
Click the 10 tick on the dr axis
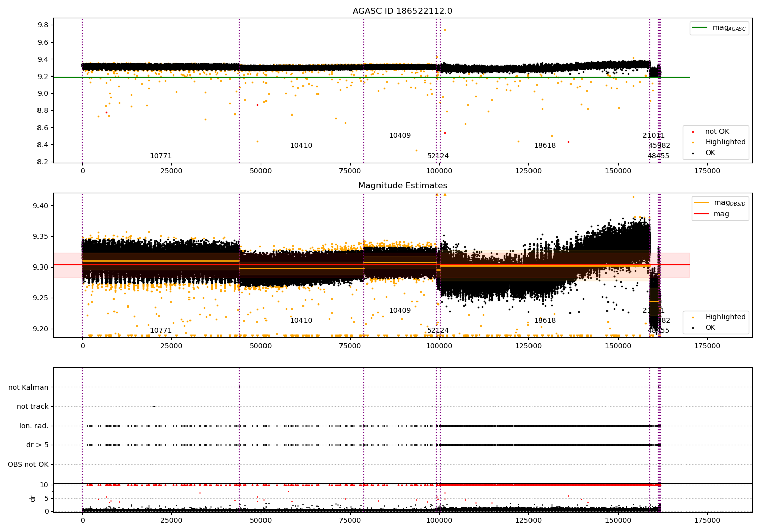[x=44, y=485]
